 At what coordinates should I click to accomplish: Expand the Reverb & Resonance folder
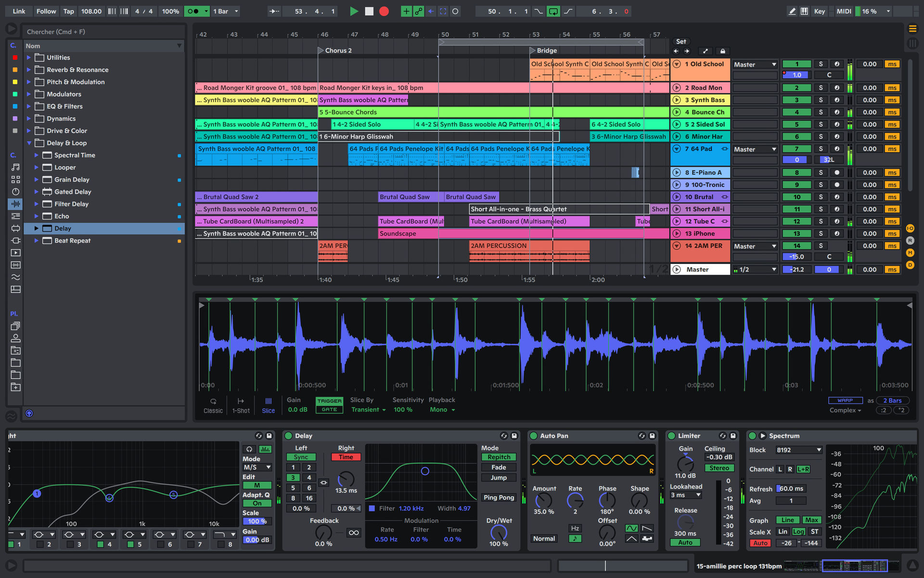[x=29, y=70]
